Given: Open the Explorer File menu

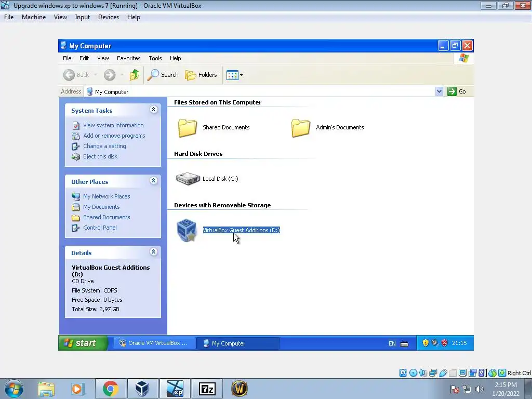Looking at the screenshot, I should pos(67,58).
